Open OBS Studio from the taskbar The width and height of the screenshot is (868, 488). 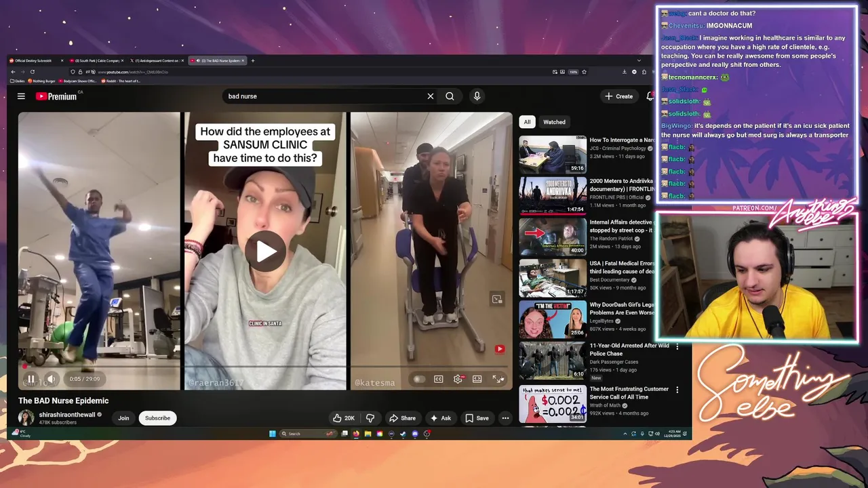pyautogui.click(x=427, y=434)
